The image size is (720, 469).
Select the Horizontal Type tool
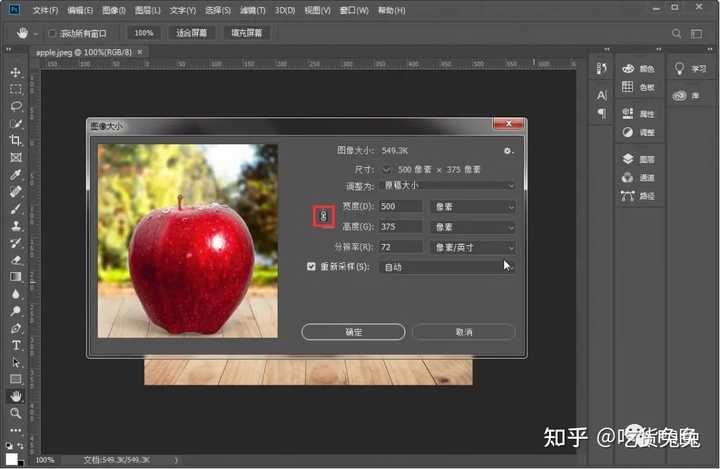(16, 345)
